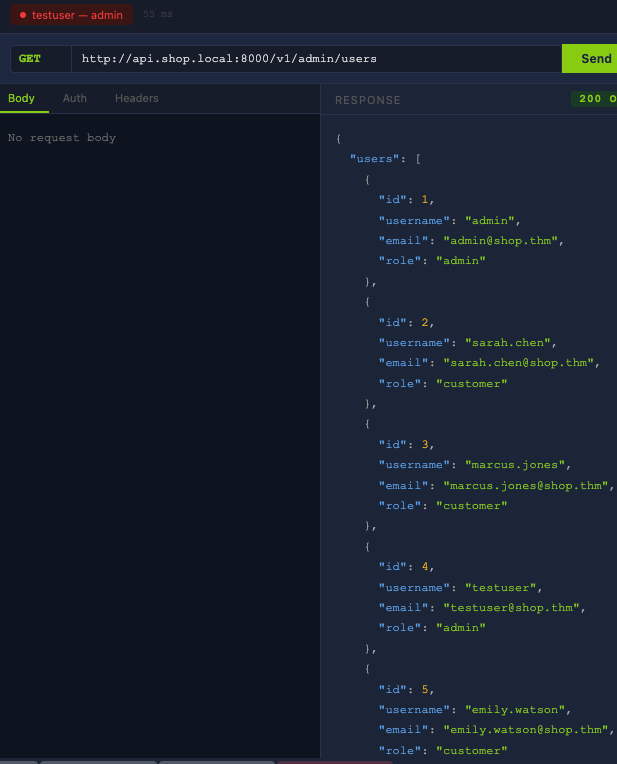
Task: Click the "customer" role value for sarah.chen
Action: click(x=471, y=383)
